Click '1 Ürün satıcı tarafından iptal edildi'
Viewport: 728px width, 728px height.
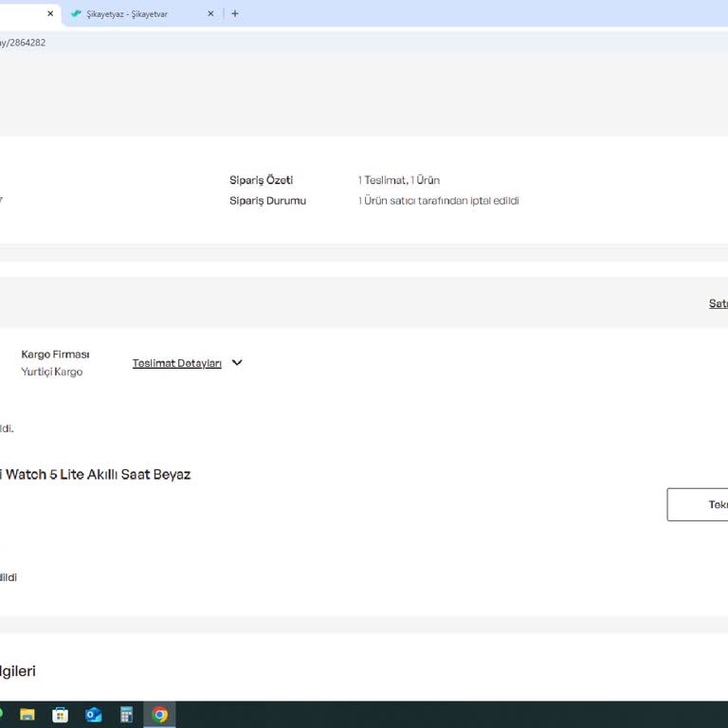[438, 201]
